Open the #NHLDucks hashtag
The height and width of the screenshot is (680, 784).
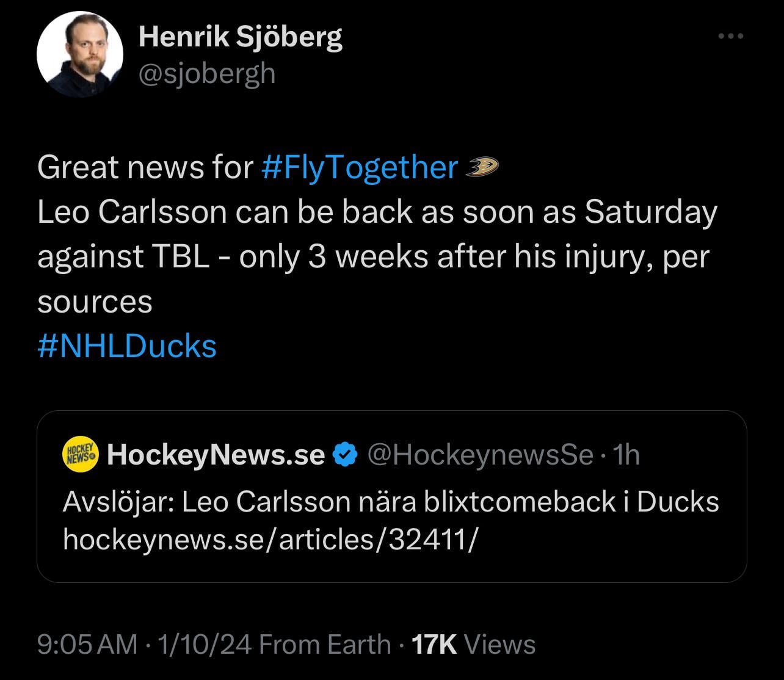click(127, 346)
